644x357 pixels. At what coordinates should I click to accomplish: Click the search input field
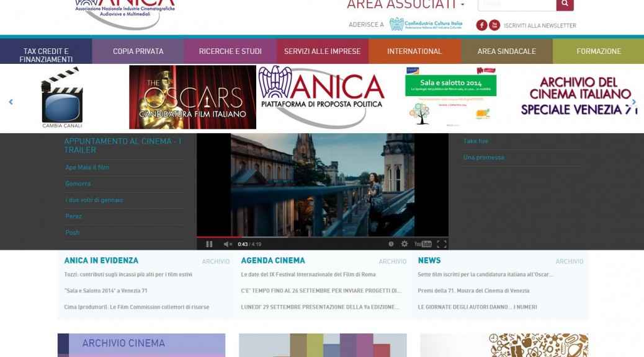(x=517, y=4)
